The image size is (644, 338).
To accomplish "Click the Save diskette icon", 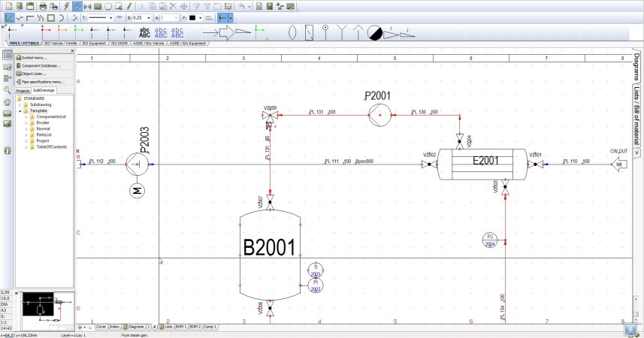I will point(30,6).
